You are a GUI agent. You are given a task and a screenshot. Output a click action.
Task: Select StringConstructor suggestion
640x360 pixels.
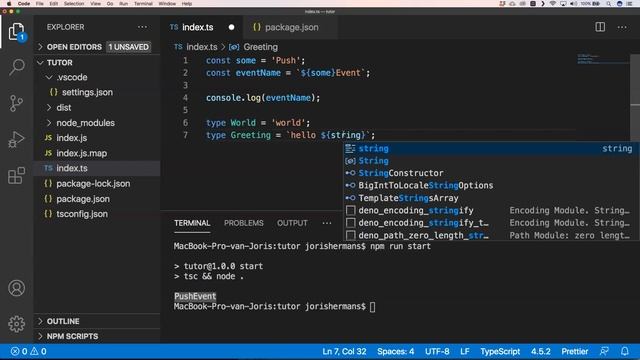(490, 173)
